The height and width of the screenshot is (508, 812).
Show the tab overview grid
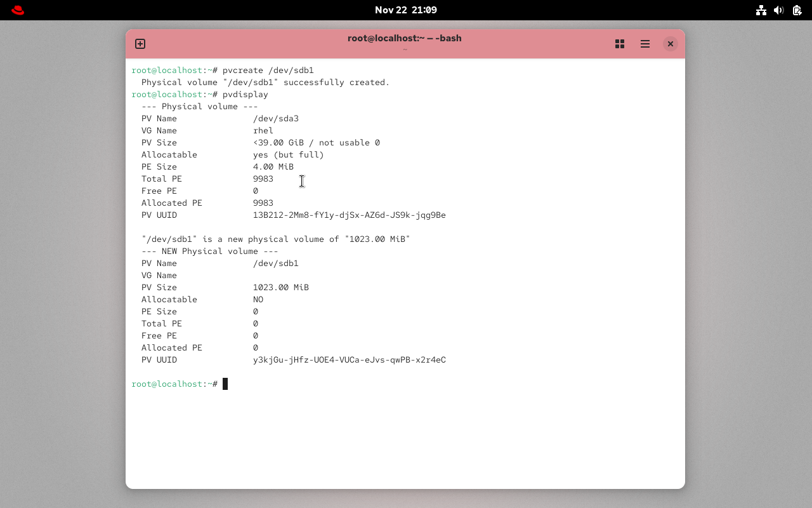620,44
